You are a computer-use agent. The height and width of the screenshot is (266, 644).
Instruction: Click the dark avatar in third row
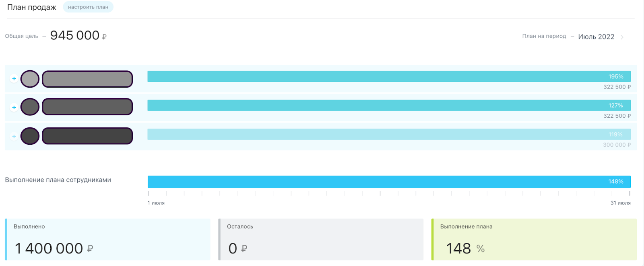(30, 136)
